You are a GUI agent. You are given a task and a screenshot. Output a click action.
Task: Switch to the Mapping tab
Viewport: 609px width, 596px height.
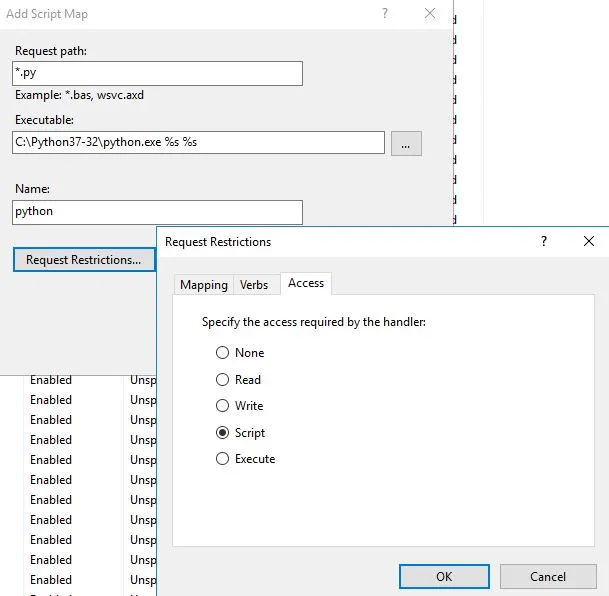[x=204, y=285]
